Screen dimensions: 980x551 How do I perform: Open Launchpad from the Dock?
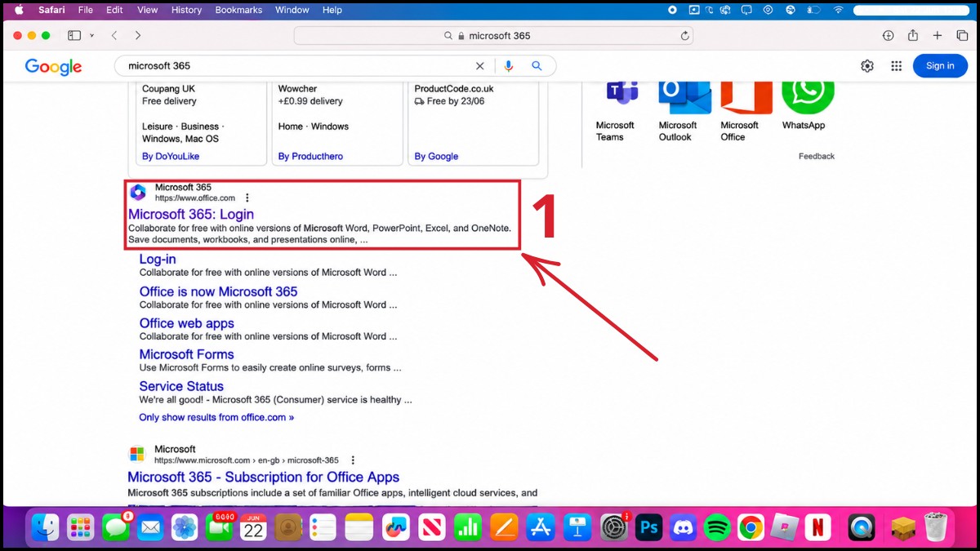coord(80,527)
